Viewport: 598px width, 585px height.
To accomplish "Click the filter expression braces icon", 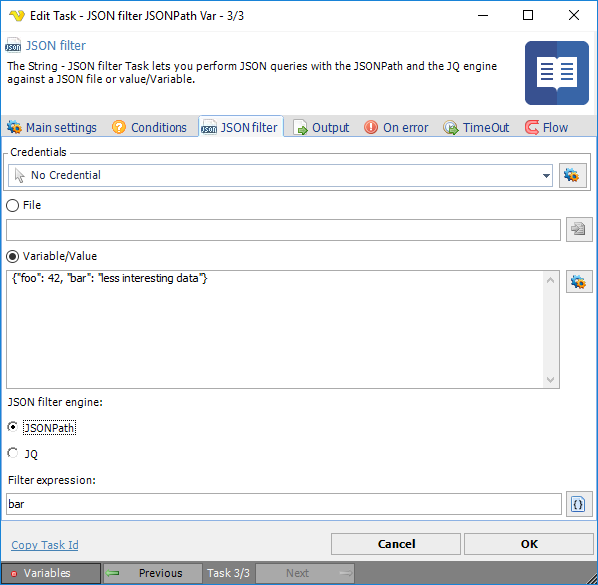I will click(579, 504).
